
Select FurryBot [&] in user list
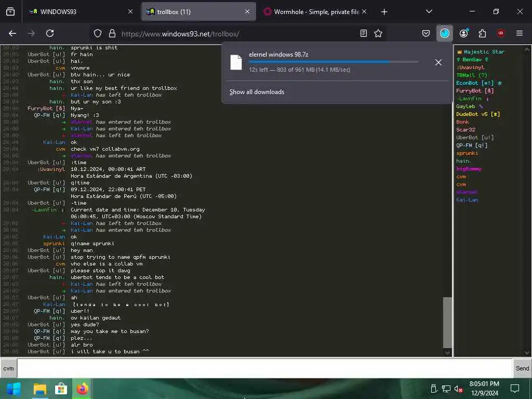475,91
